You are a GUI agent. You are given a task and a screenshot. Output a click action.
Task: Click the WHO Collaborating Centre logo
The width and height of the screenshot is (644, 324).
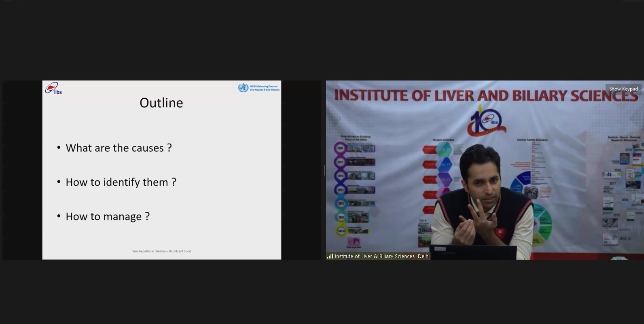pyautogui.click(x=259, y=88)
